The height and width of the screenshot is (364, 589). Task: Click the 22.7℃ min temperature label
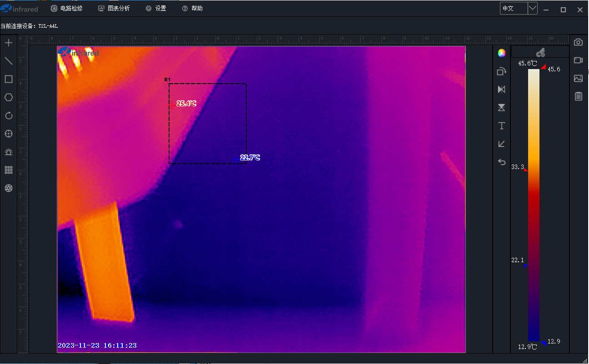pos(250,158)
